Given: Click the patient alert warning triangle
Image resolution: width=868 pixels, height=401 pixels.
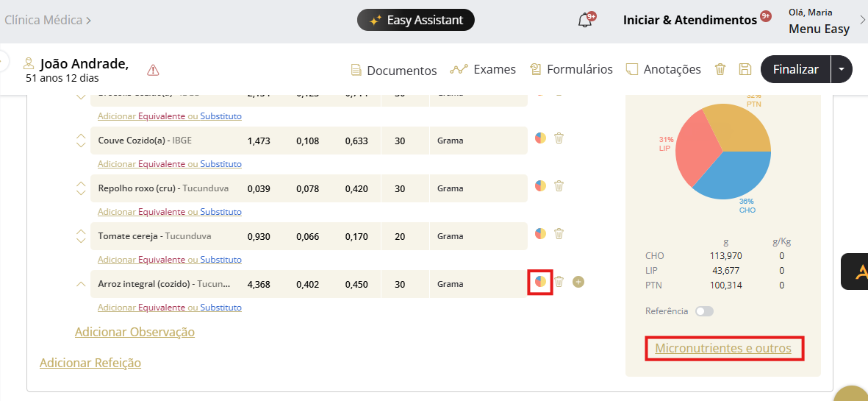Looking at the screenshot, I should 153,70.
